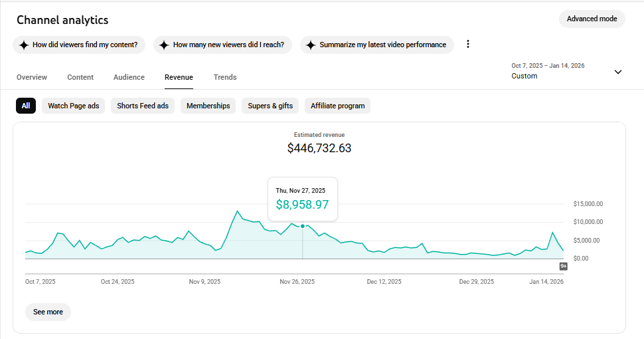
Task: Filter by Supers & gifts
Action: [270, 106]
